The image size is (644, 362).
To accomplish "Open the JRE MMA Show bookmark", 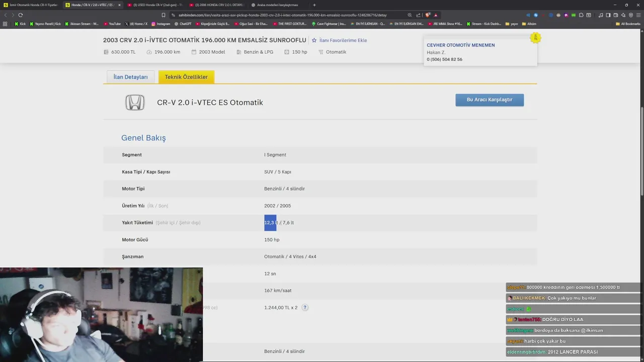I will (x=445, y=24).
